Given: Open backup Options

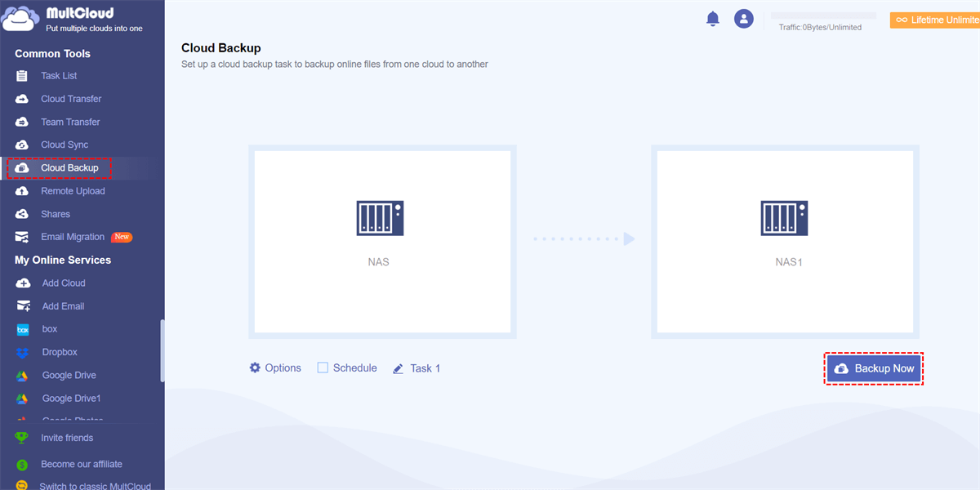Looking at the screenshot, I should [283, 368].
